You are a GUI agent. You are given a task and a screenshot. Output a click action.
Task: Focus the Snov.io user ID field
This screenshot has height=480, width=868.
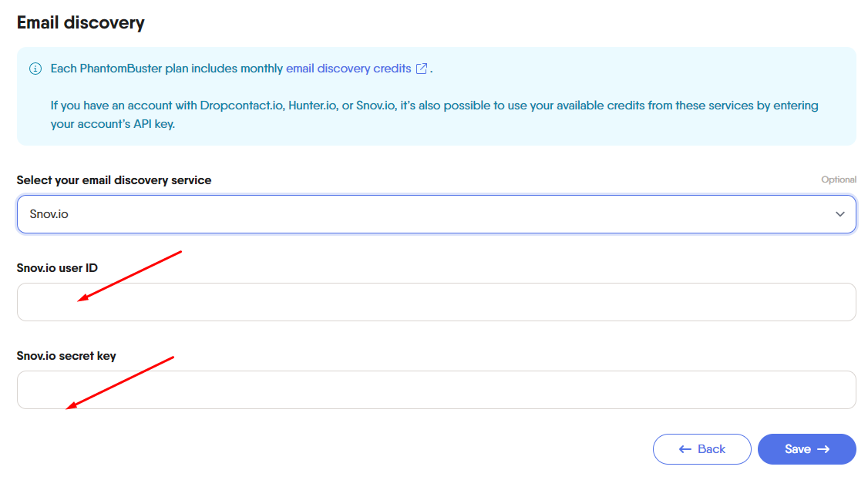[x=436, y=302]
